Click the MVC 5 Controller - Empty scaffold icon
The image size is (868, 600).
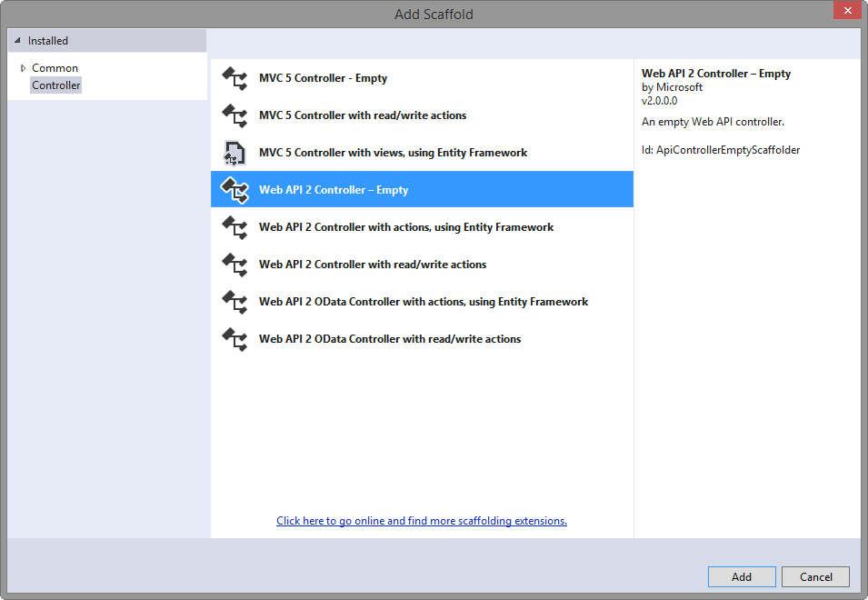(234, 78)
